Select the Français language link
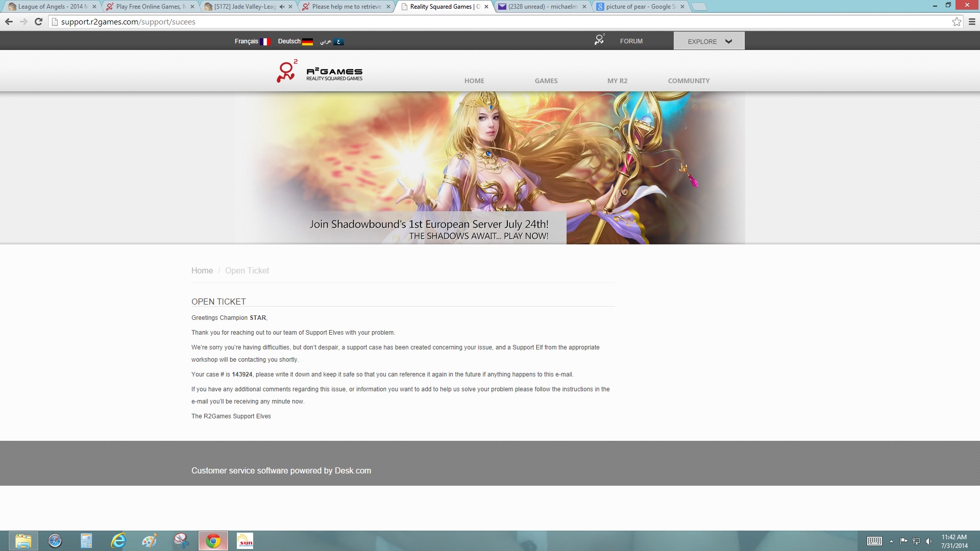 coord(247,41)
